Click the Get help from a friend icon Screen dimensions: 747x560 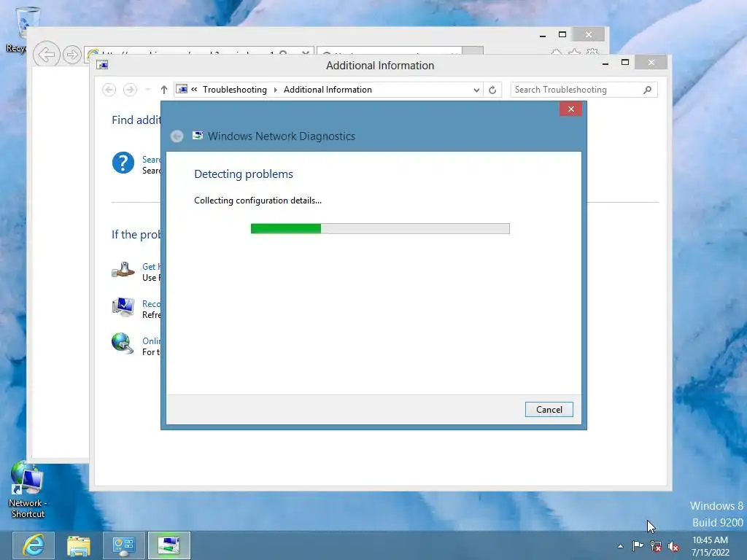[x=123, y=270]
